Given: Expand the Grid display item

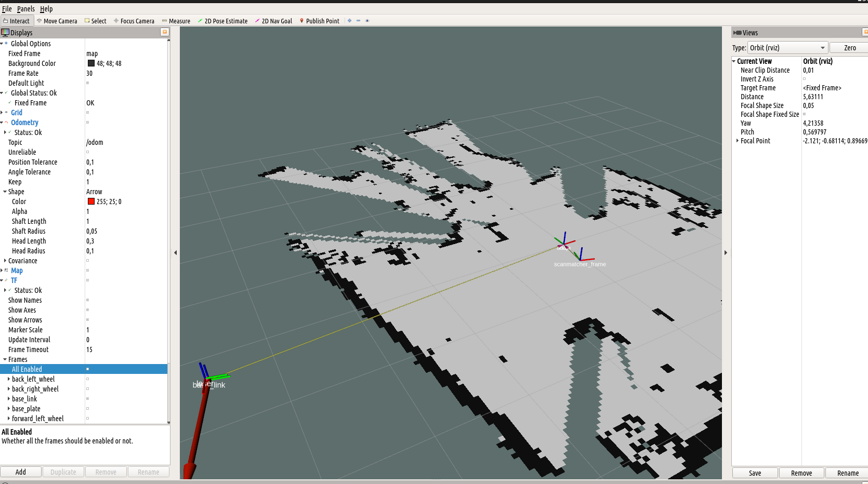Looking at the screenshot, I should pos(2,113).
